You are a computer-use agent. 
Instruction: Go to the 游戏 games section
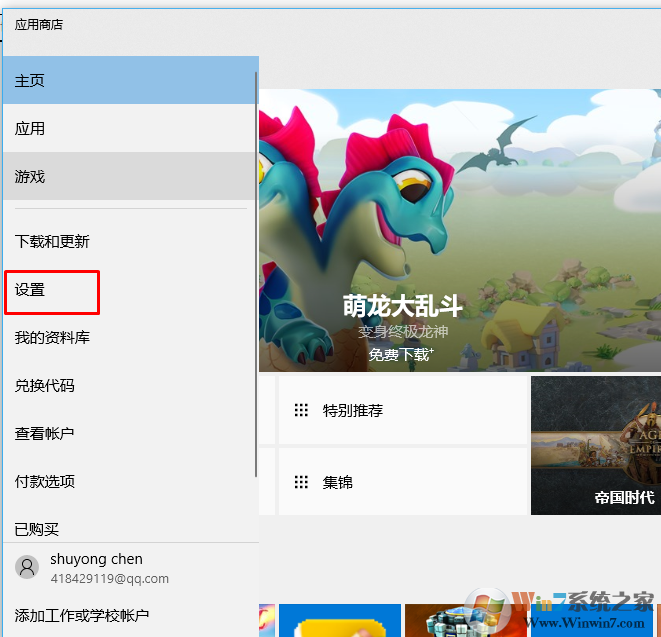coord(130,176)
